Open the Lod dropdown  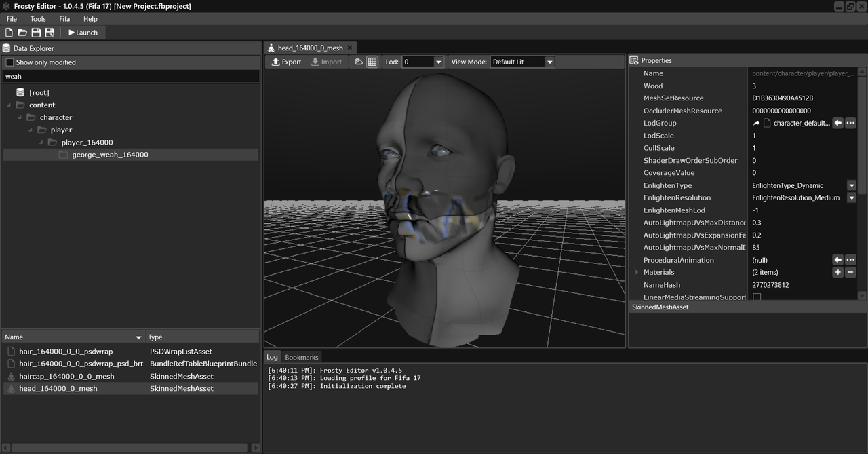point(438,62)
